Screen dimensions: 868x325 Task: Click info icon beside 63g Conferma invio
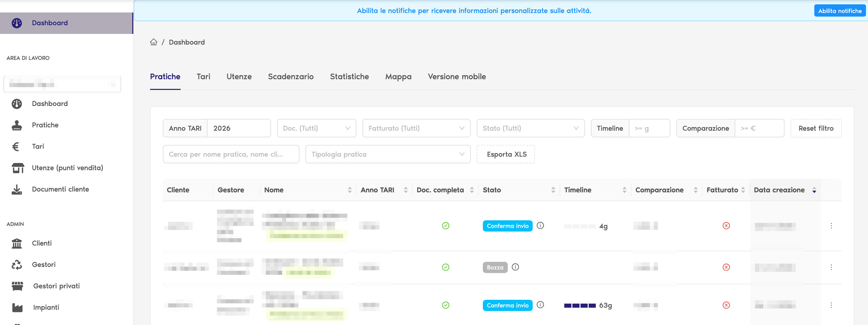pyautogui.click(x=540, y=305)
